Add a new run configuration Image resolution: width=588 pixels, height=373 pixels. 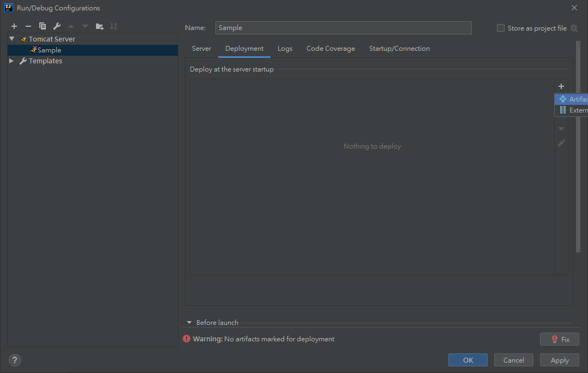point(14,26)
